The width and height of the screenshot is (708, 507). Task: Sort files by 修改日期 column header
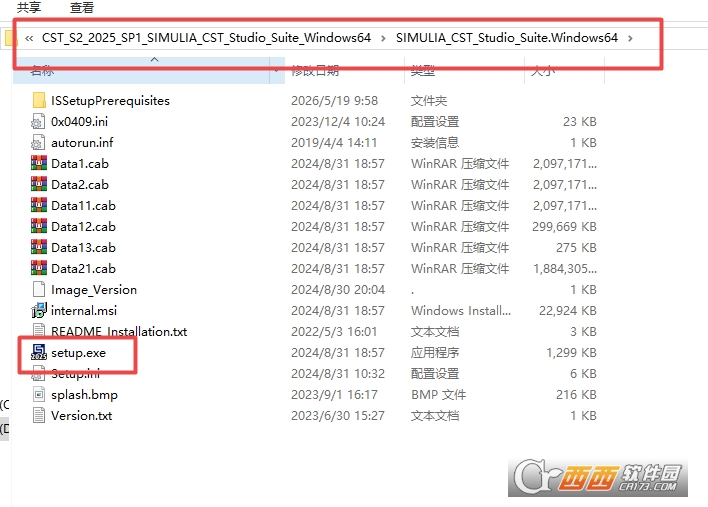345,70
